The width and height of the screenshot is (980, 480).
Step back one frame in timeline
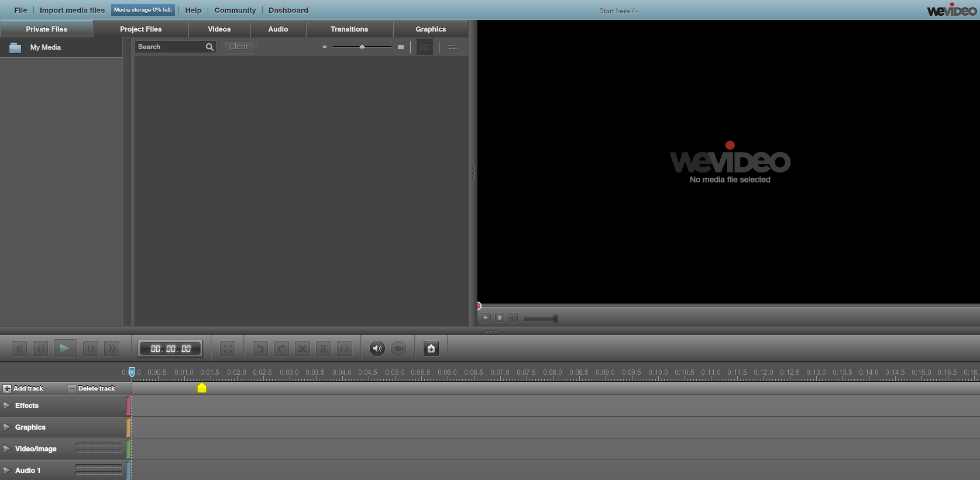pos(40,349)
